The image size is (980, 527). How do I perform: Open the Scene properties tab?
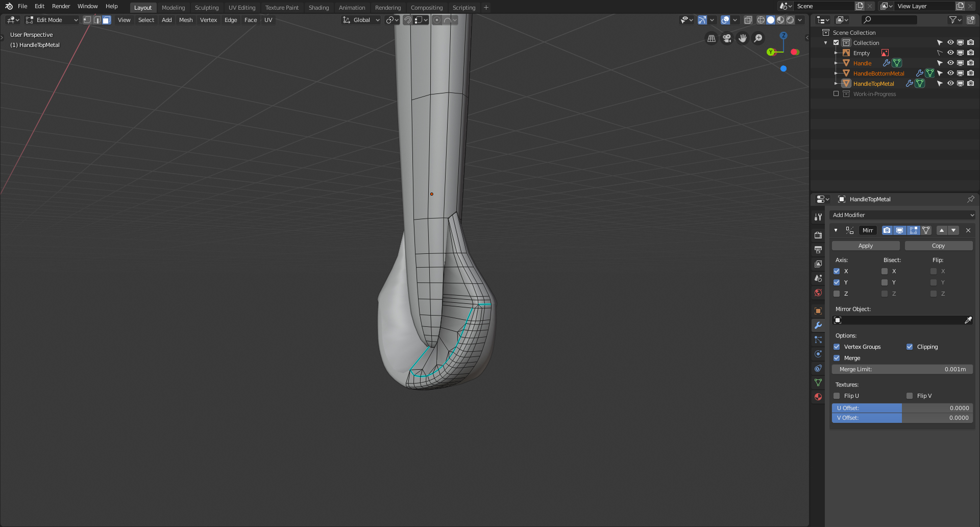tap(818, 278)
